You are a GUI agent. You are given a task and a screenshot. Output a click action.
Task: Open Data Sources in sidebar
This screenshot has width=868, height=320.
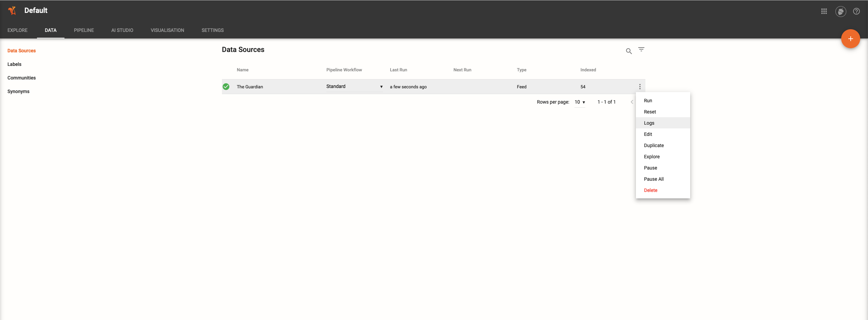point(21,51)
